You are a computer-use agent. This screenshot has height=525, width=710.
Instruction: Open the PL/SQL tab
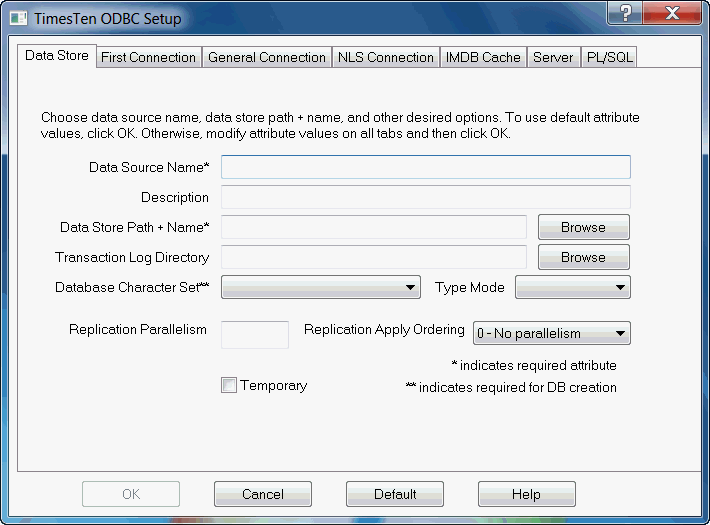(x=608, y=57)
